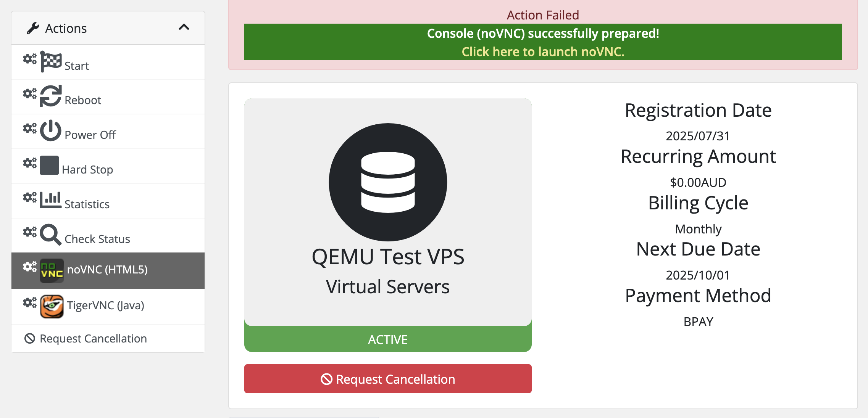Collapse the Actions panel chevron
Viewport: 868px width, 418px height.
pyautogui.click(x=184, y=27)
